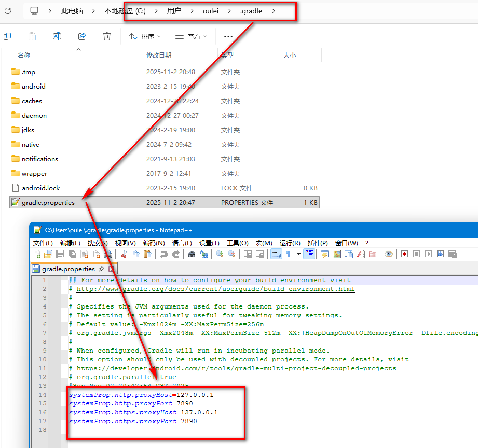Toggle the document monitoring eye icon
The width and height of the screenshot is (478, 448).
pyautogui.click(x=388, y=254)
